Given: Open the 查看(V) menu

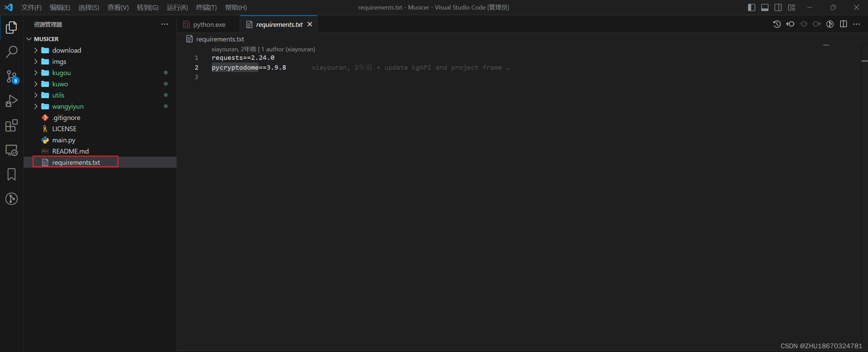Looking at the screenshot, I should point(118,7).
